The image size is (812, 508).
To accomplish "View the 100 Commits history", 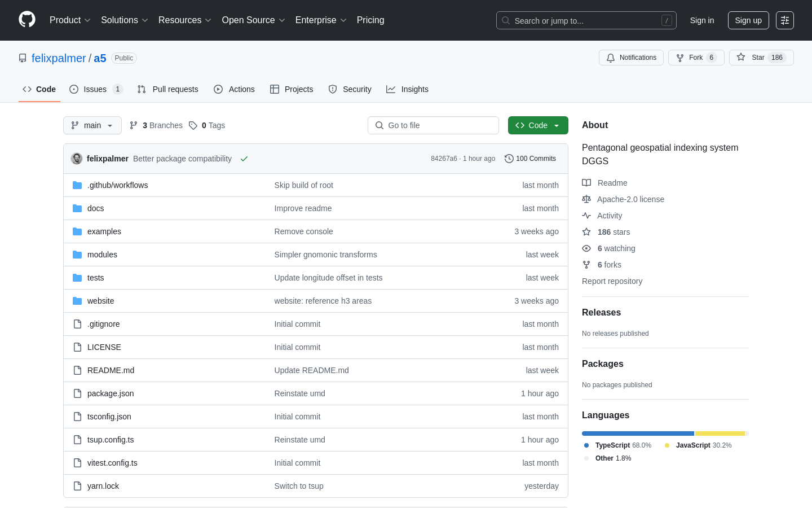I will coord(530,159).
